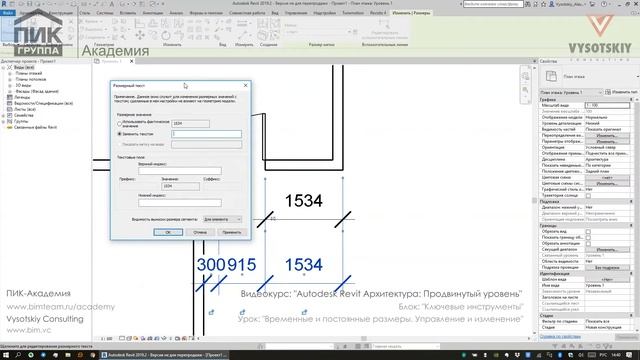This screenshot has height=360, width=640.
Task: Toggle the Обрезать вид checkbox
Action: [x=588, y=231]
